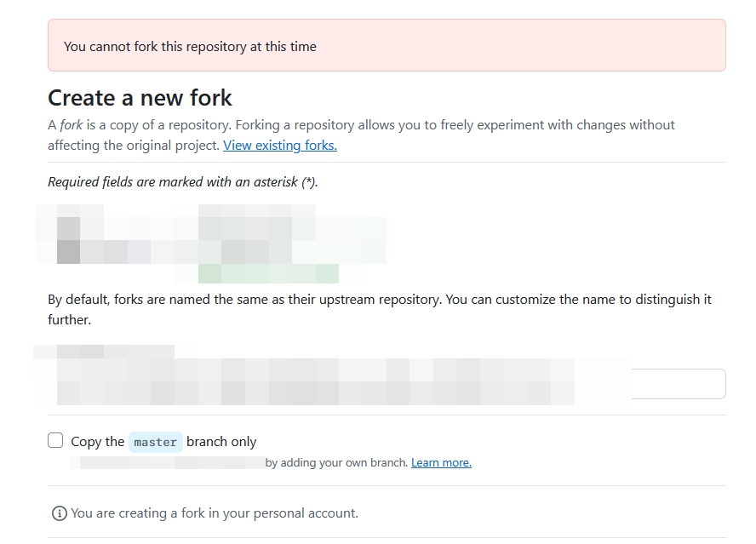
Task: Click the required fields asterisk note
Action: coord(181,181)
